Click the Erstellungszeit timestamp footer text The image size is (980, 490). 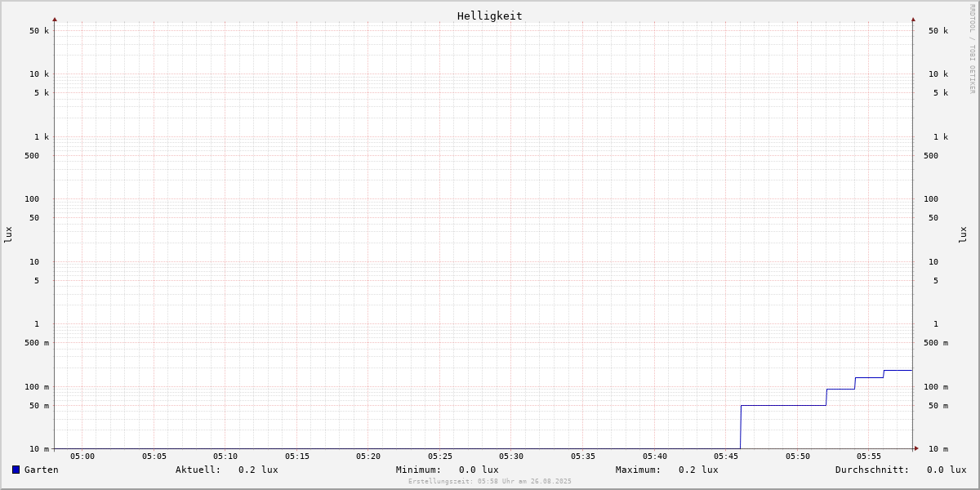click(x=490, y=482)
